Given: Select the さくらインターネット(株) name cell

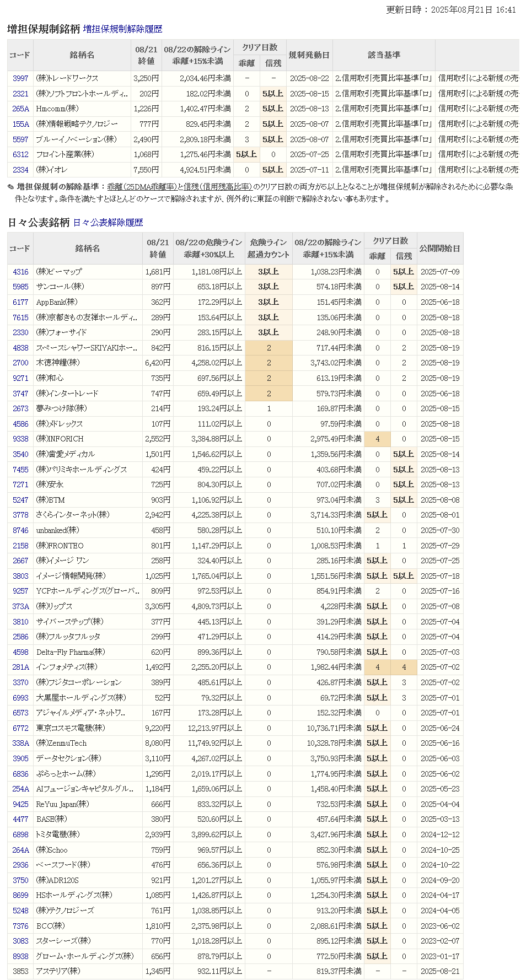Looking at the screenshot, I should [88, 515].
